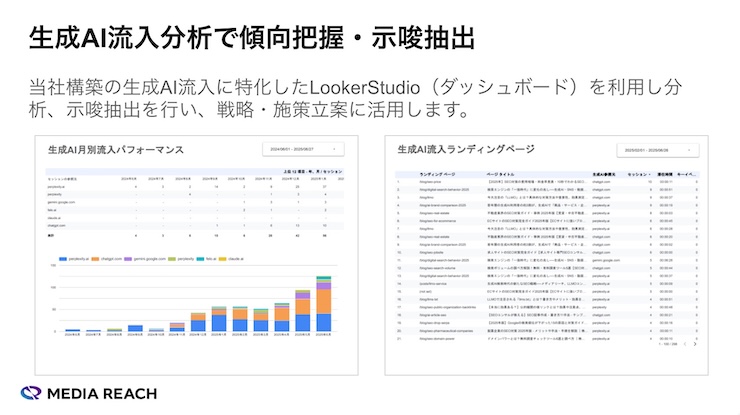
Task: Click the blue perplexity.ai legend swatch
Action: pyautogui.click(x=63, y=259)
